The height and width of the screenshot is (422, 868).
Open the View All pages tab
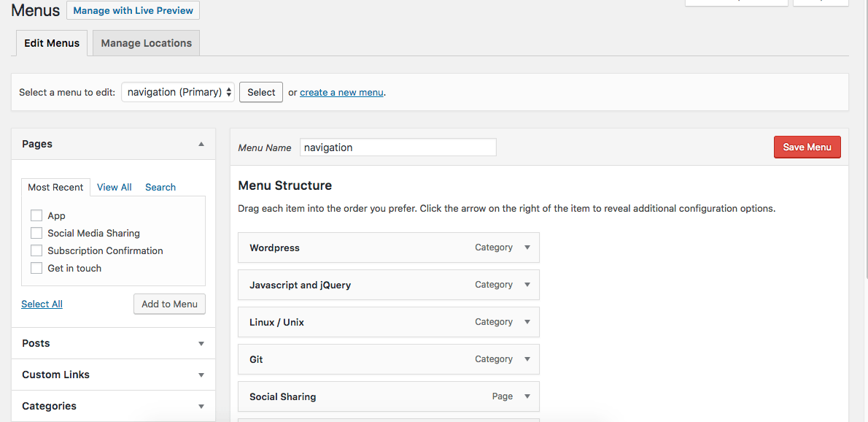click(114, 187)
